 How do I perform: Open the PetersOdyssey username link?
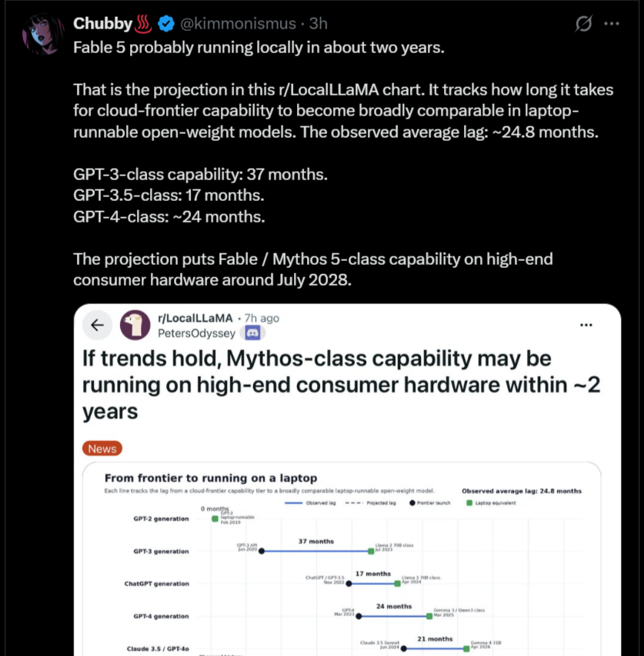pos(196,333)
